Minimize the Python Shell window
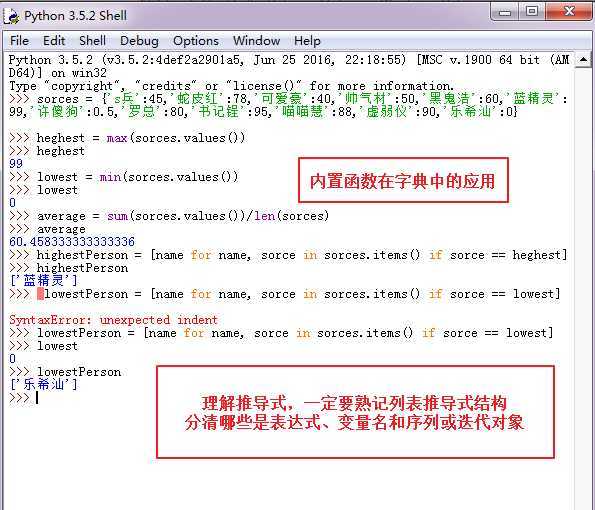The image size is (595, 510). [505, 12]
